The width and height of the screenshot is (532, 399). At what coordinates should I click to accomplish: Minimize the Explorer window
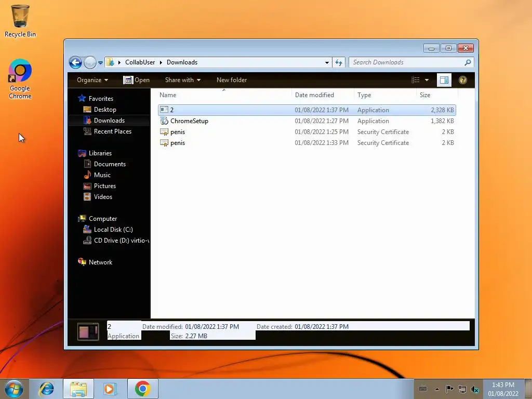(x=431, y=48)
